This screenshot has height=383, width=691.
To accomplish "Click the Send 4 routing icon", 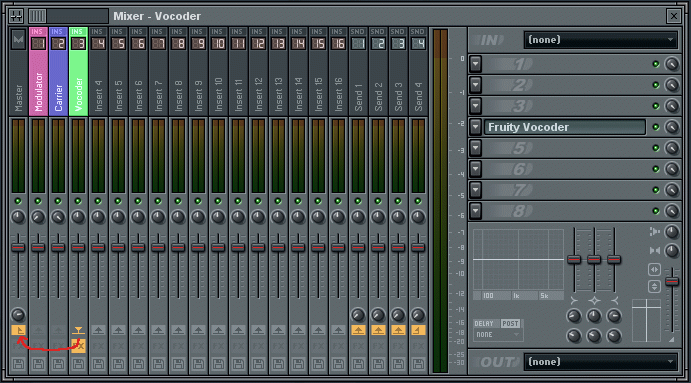I will tap(418, 330).
